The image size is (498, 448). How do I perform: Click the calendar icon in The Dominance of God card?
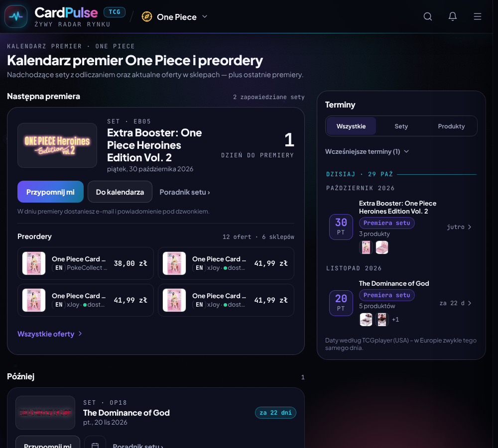pyautogui.click(x=95, y=445)
